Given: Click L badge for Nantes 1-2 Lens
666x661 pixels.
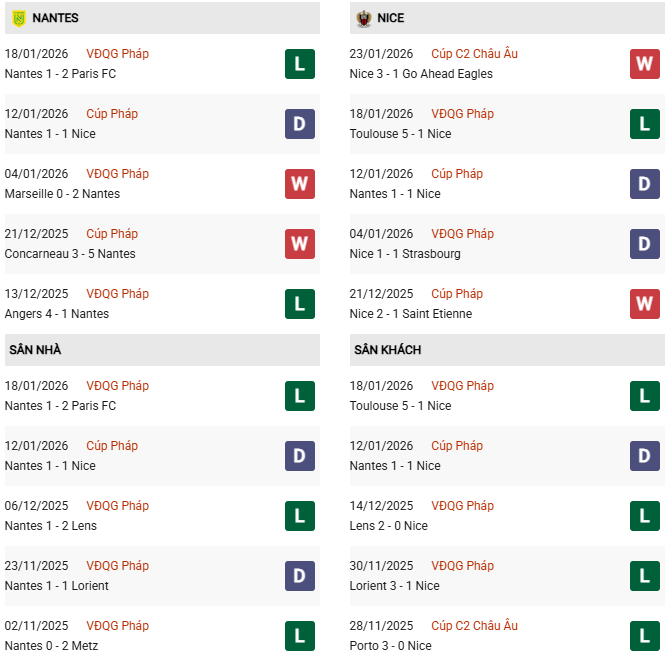Looking at the screenshot, I should tap(300, 516).
